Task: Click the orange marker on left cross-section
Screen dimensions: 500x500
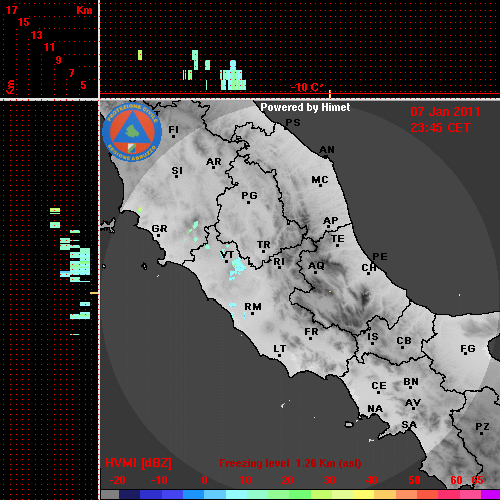Action: coord(94,293)
